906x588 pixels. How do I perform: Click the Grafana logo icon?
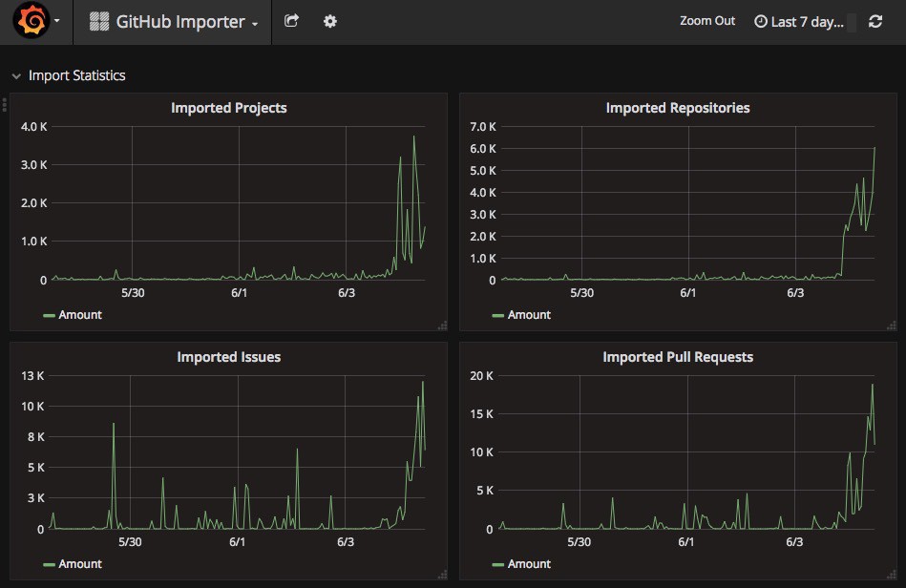31,21
